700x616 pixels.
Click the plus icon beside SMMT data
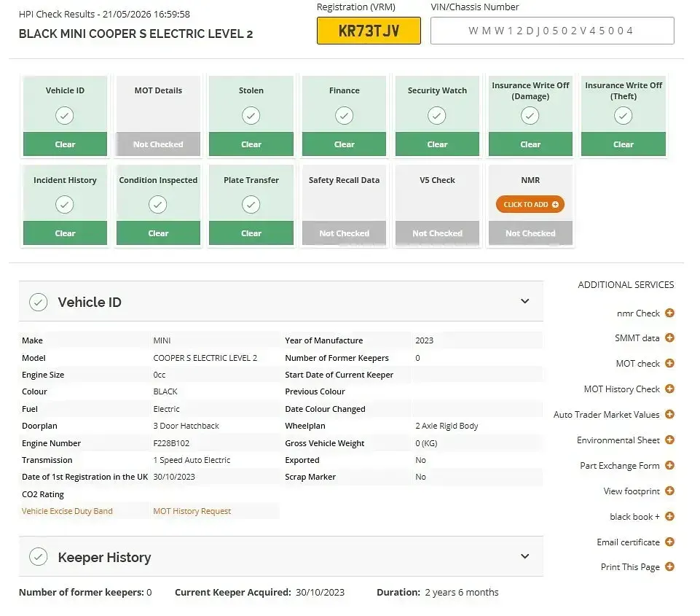click(669, 338)
